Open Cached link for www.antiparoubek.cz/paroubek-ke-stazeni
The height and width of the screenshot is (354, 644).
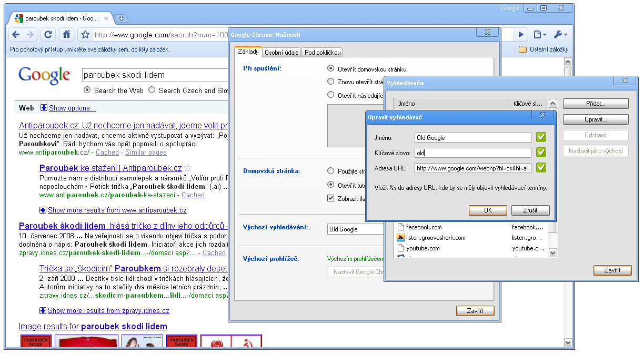coord(193,195)
